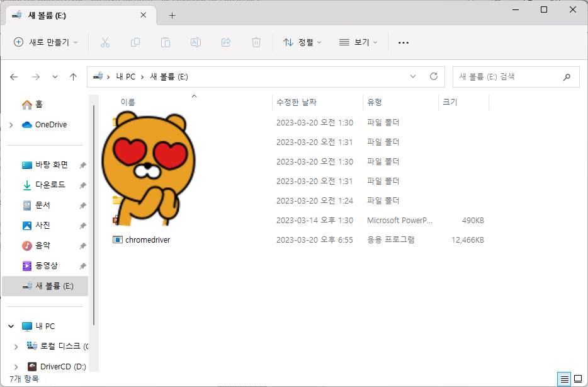Viewport: 588px width, 387px height.
Task: Click the Paste clipboard icon
Action: 166,42
